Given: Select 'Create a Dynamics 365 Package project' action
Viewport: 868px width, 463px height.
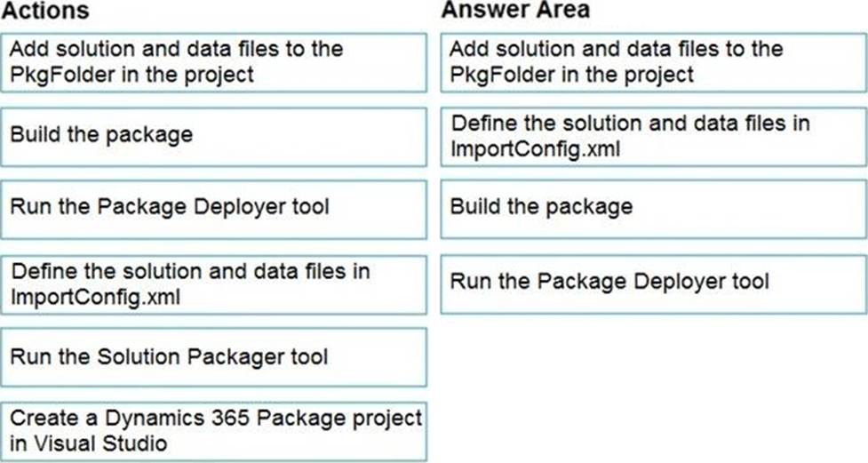Looking at the screenshot, I should click(214, 431).
